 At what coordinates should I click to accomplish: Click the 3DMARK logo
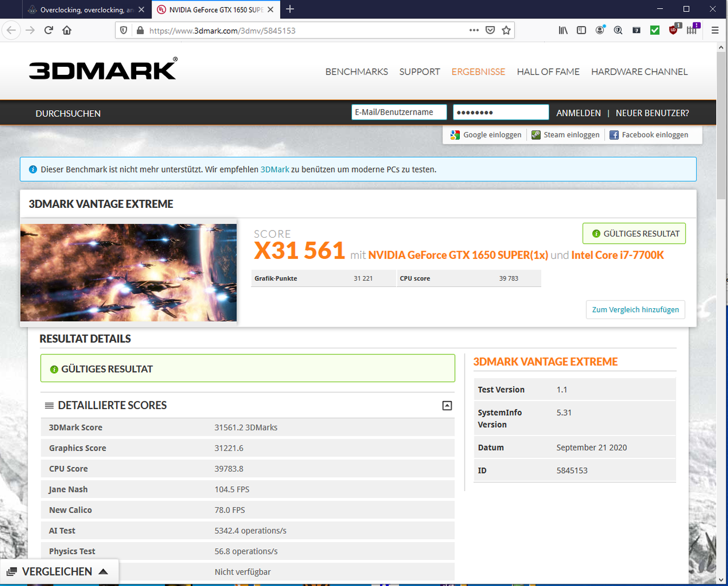(x=103, y=69)
